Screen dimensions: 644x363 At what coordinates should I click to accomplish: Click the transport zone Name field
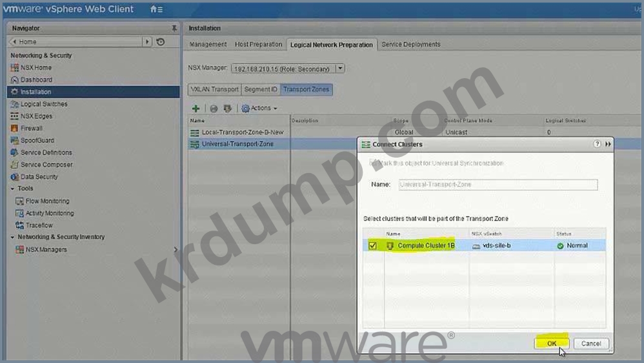(x=498, y=185)
